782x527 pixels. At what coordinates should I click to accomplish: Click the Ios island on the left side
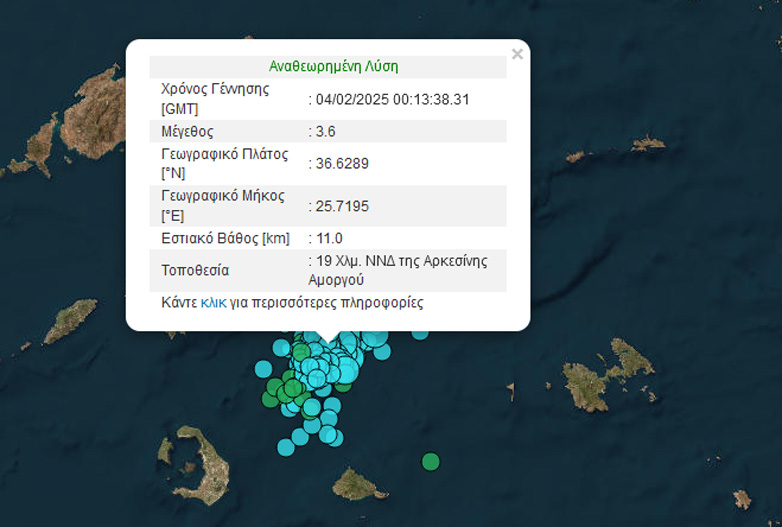click(70, 322)
